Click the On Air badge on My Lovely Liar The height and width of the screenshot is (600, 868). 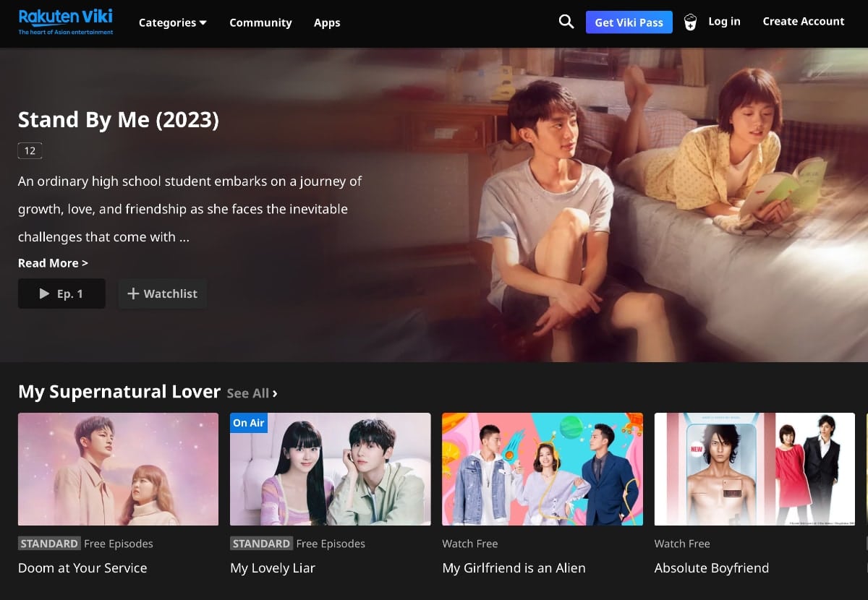(x=249, y=423)
